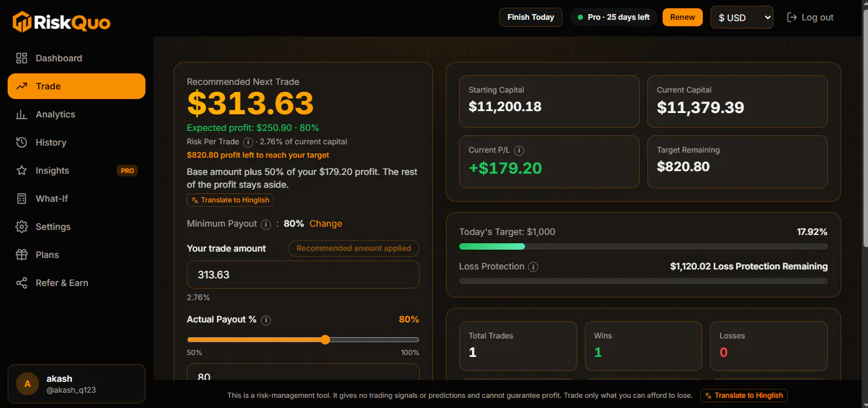Navigate to What-If
This screenshot has height=408, width=868.
click(77, 199)
